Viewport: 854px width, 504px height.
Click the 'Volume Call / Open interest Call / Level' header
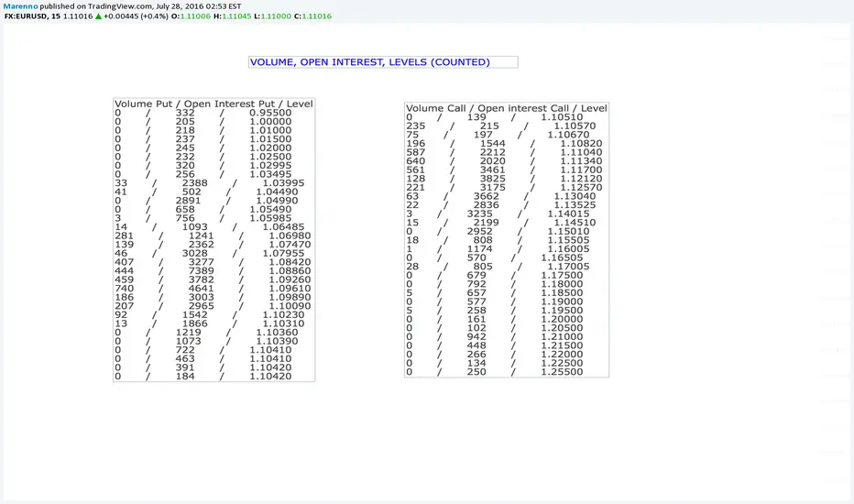(506, 108)
